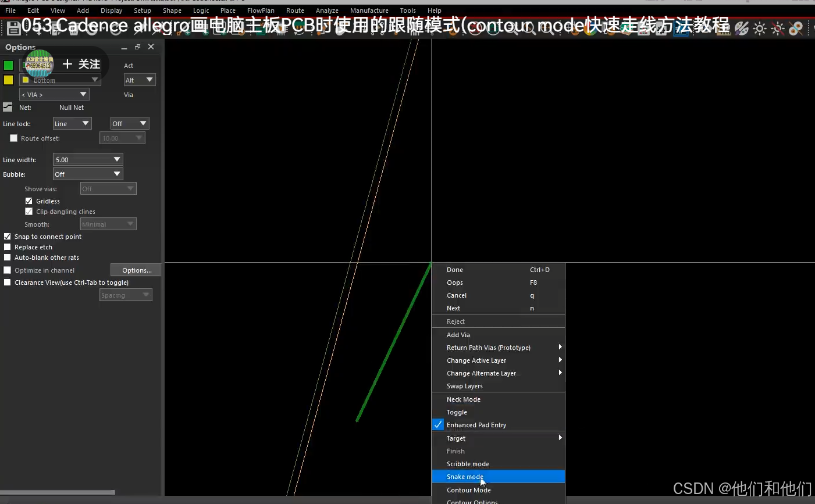The width and height of the screenshot is (815, 504).
Task: Close the Options panel
Action: 151,47
